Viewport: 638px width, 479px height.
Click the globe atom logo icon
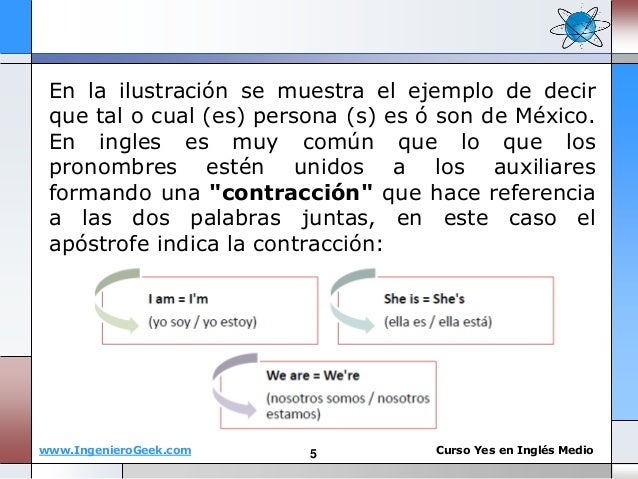click(580, 26)
